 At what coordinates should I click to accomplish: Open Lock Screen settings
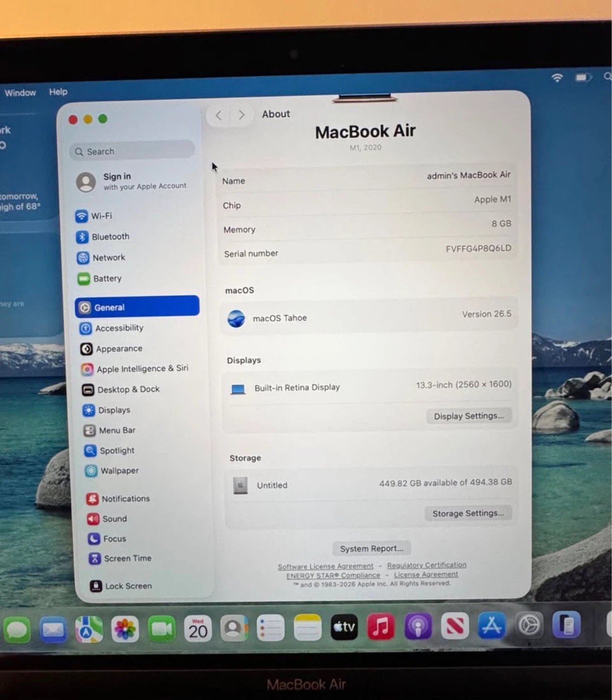(121, 586)
